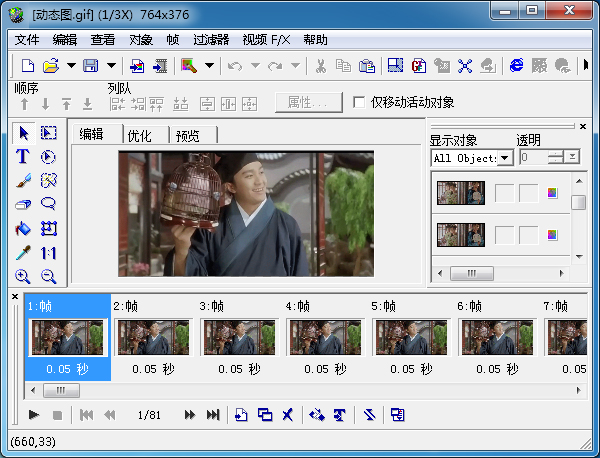Screen dimensions: 600x458
Task: Select frame 3 thumbnail in timeline
Action: click(x=239, y=337)
